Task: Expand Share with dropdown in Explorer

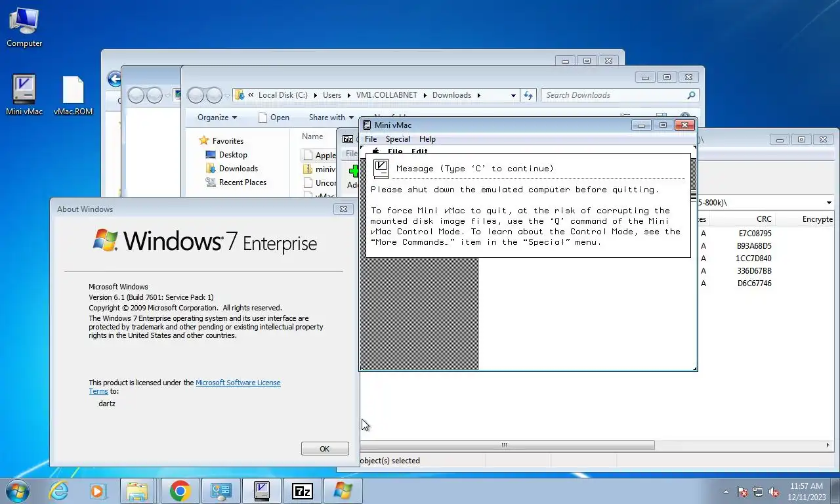Action: [x=331, y=117]
